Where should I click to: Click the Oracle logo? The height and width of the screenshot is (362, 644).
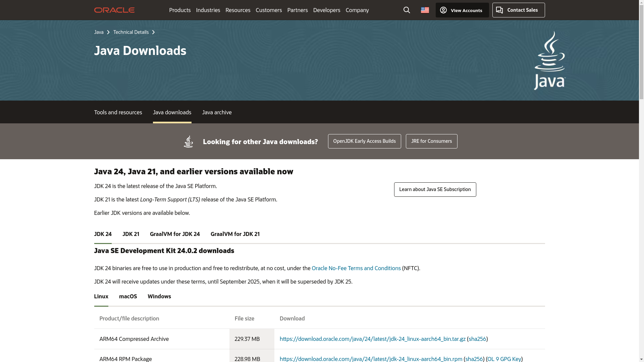click(x=114, y=10)
